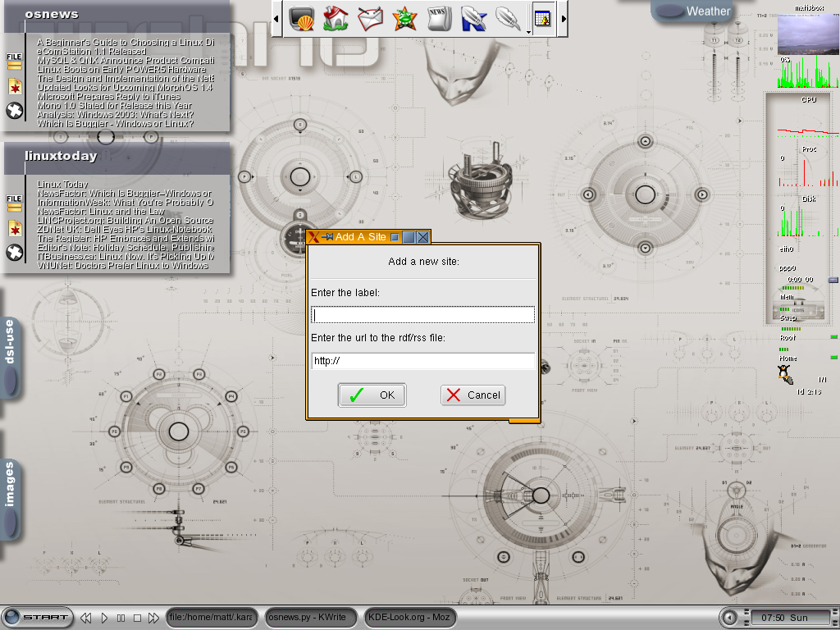Click the stop button in the taskbar
840x630 pixels.
click(137, 618)
